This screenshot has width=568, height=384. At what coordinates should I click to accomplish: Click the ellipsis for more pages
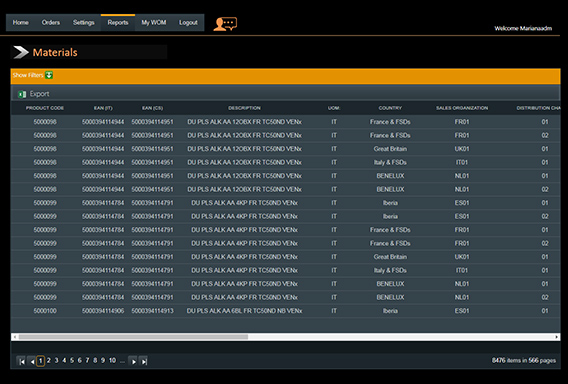click(122, 361)
